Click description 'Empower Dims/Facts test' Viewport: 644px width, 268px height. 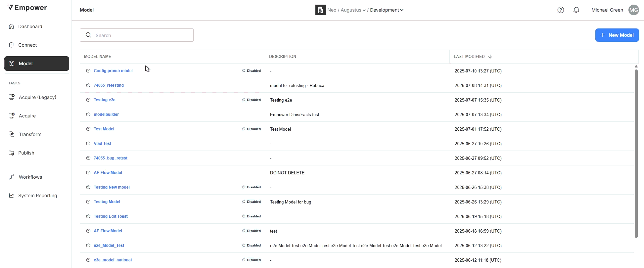295,114
